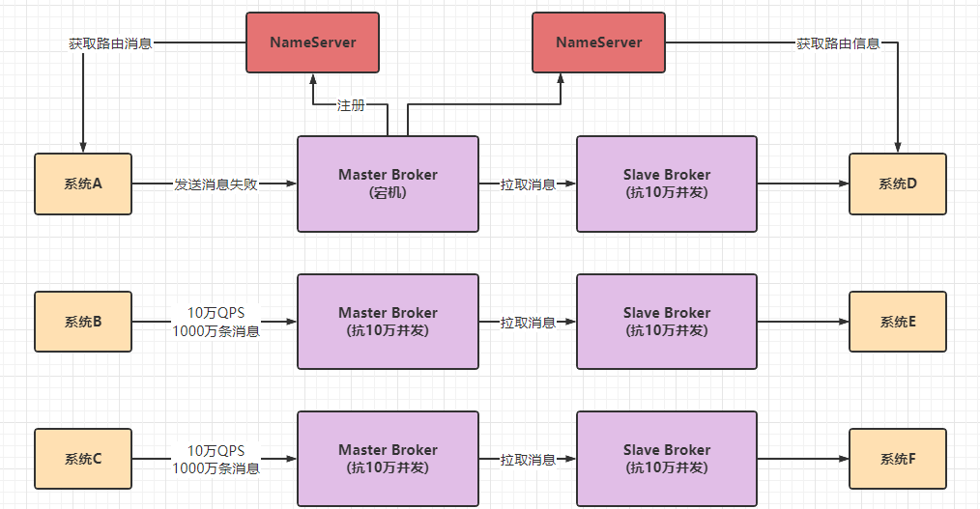Select the Slave Broker feeding 系统F
Image resolution: width=980 pixels, height=509 pixels.
(667, 459)
